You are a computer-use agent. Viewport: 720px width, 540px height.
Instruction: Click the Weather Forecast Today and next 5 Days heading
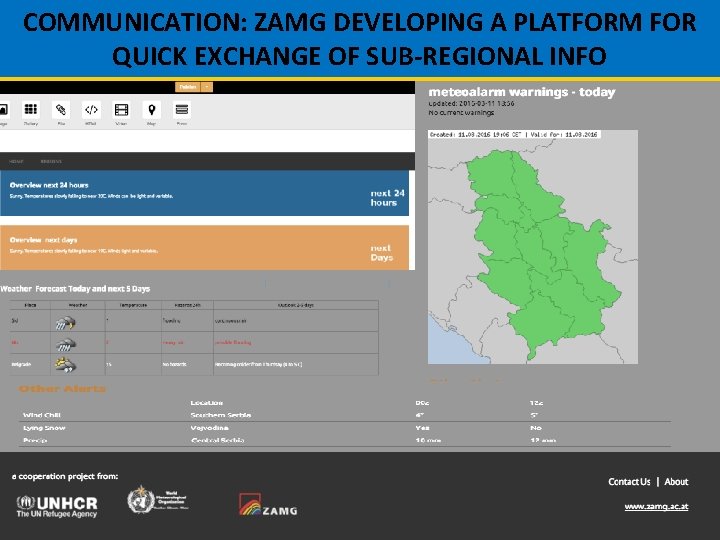pyautogui.click(x=75, y=289)
